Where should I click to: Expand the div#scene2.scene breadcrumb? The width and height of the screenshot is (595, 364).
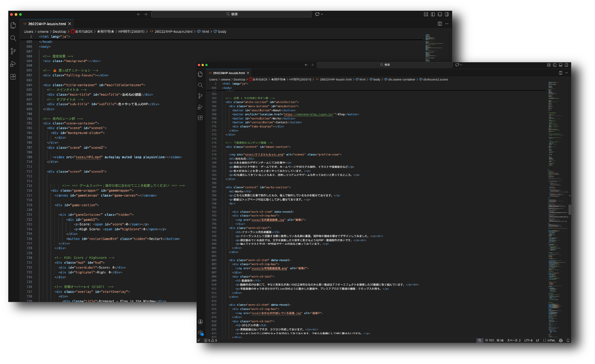coord(435,79)
